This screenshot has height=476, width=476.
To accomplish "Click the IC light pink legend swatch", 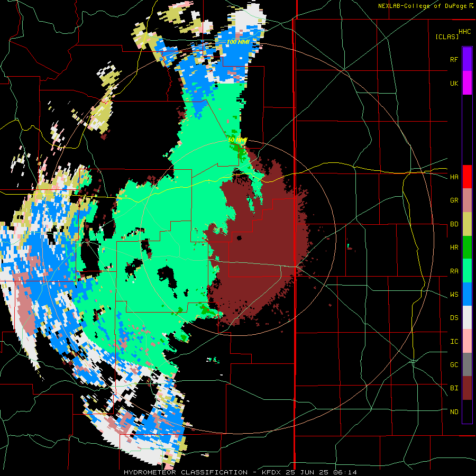I will 467,341.
